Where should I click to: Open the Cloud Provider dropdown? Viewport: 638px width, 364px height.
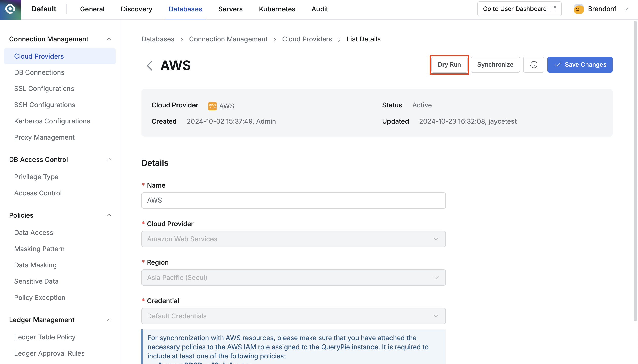tap(293, 239)
